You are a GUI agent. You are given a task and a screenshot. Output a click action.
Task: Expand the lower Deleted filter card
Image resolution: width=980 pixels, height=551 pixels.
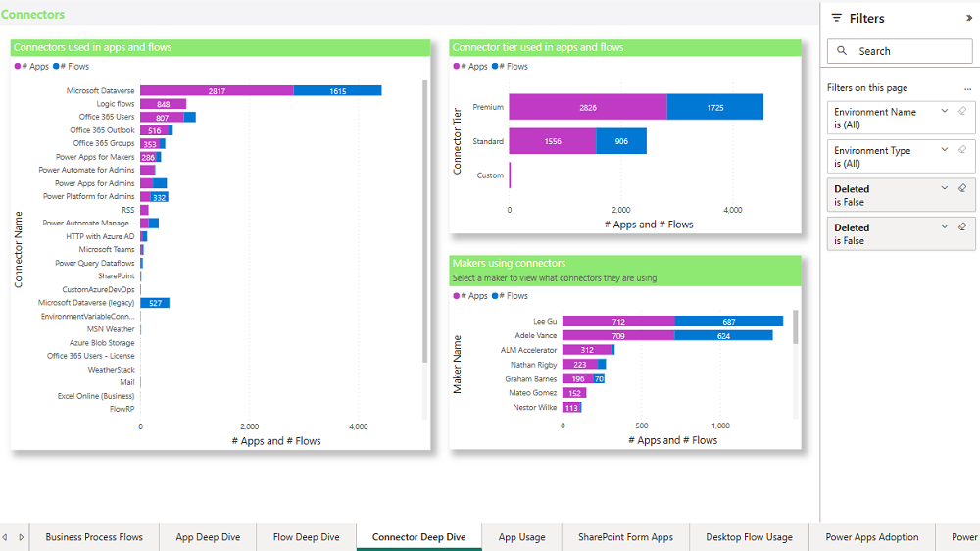(x=945, y=226)
